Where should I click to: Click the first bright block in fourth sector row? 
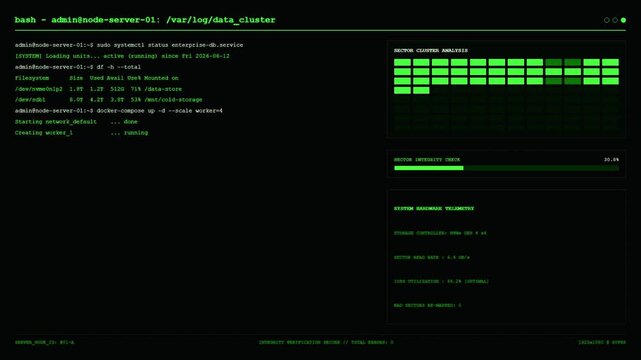402,90
